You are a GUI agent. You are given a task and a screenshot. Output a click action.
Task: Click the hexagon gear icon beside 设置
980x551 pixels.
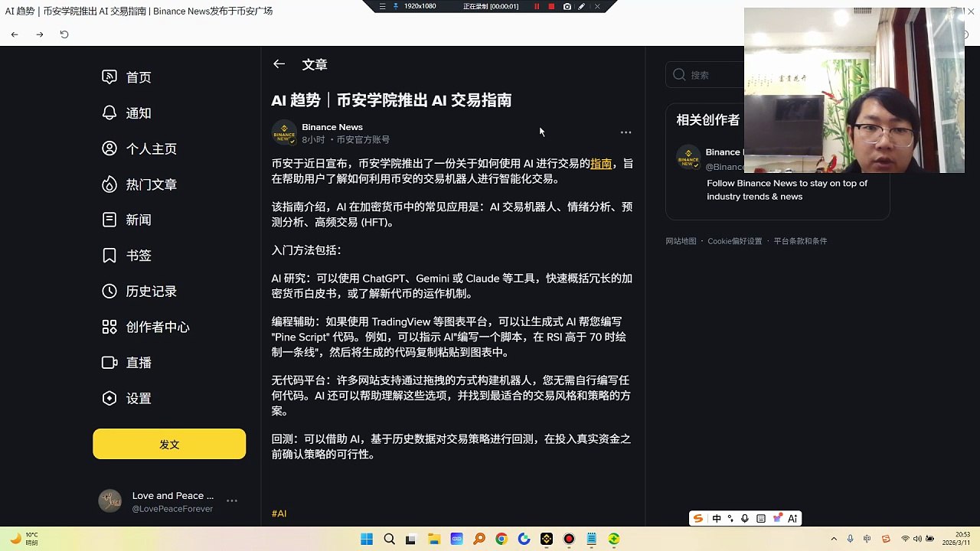pyautogui.click(x=109, y=398)
